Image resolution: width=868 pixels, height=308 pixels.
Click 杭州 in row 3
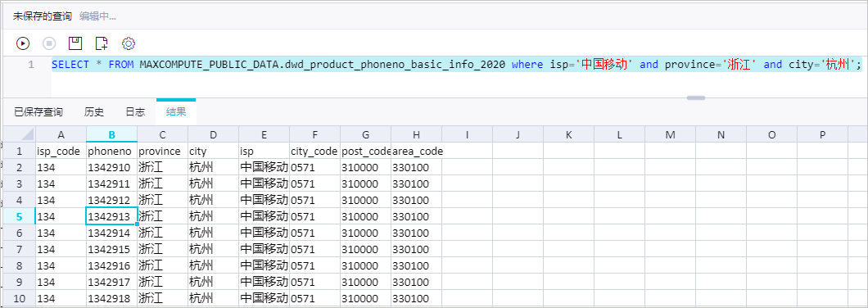pyautogui.click(x=214, y=183)
